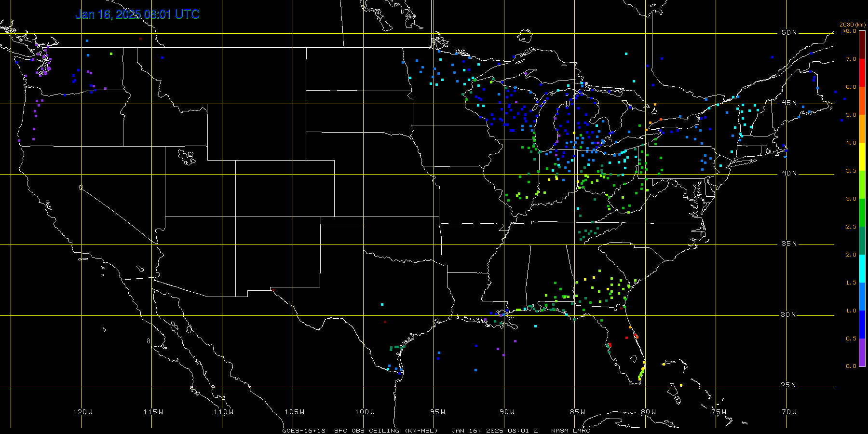Click the 35N latitude label
Viewport: 868px width, 434px height.
click(x=789, y=244)
